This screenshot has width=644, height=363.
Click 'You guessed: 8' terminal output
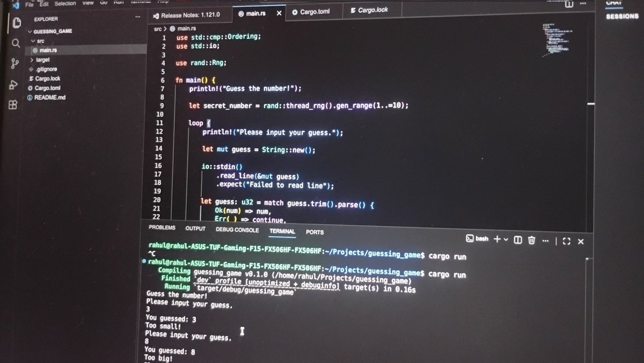click(170, 351)
